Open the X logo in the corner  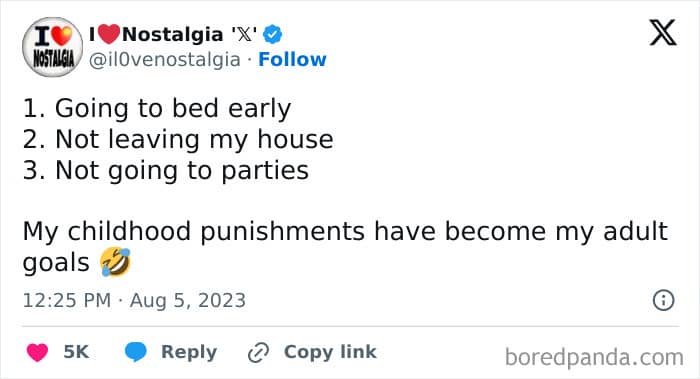pos(663,33)
